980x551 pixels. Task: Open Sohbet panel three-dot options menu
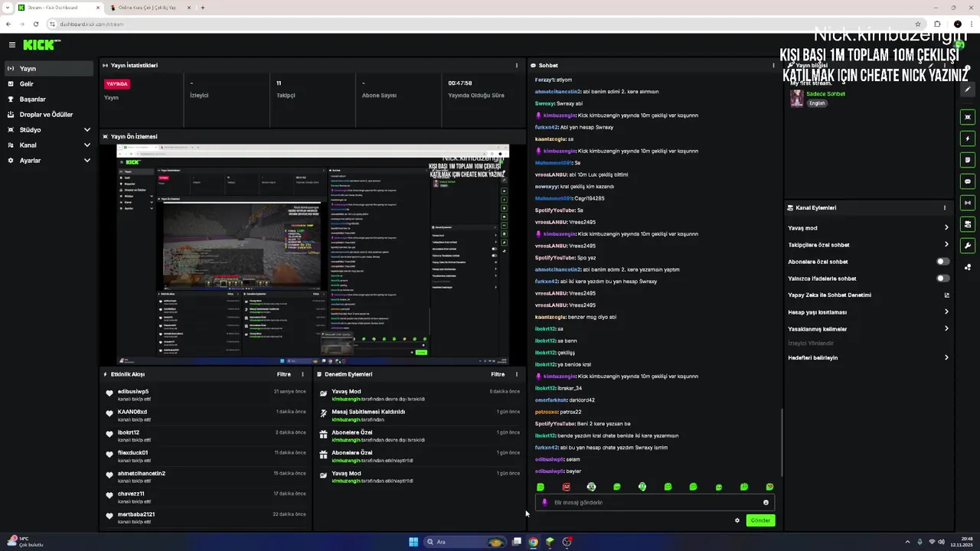point(773,66)
